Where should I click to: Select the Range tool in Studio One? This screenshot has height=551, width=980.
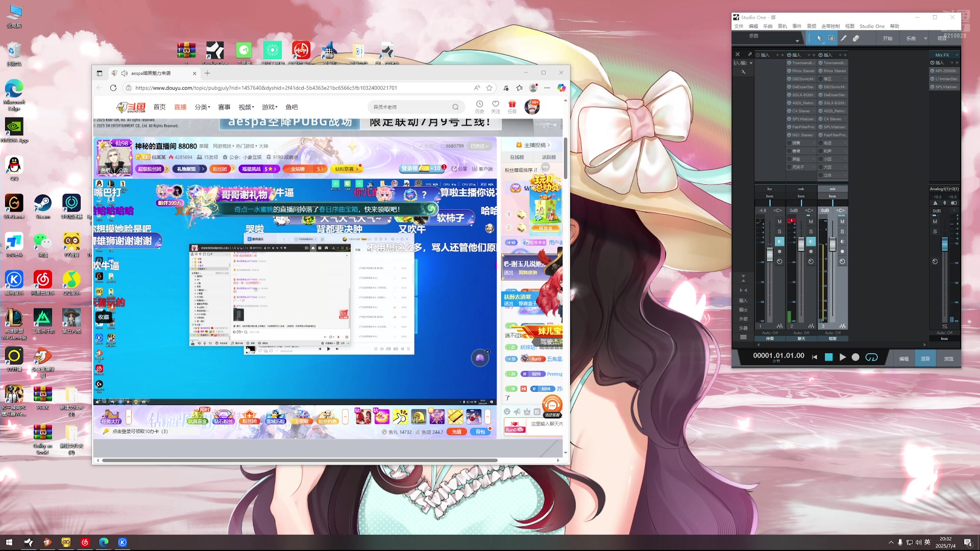coord(831,38)
